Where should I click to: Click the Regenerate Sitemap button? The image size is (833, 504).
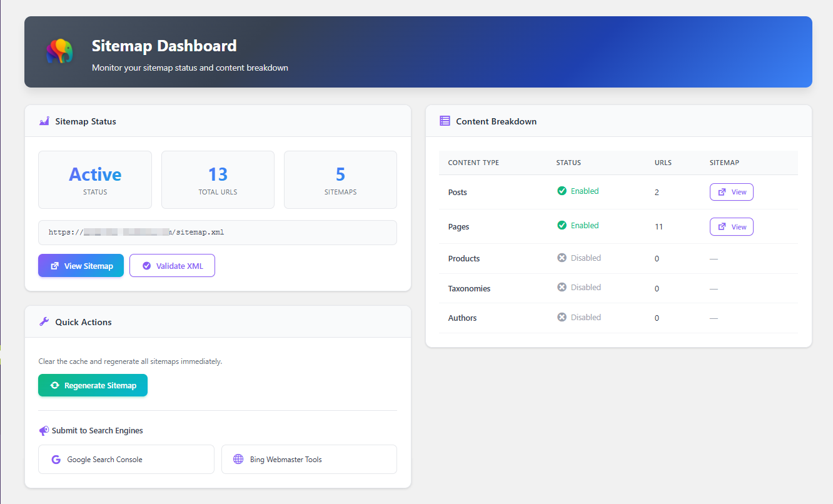pyautogui.click(x=93, y=385)
